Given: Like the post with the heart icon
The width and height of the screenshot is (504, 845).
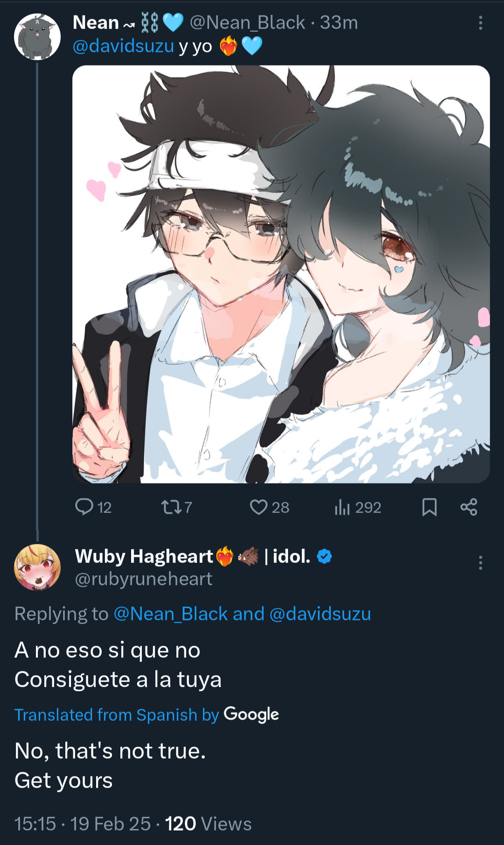Looking at the screenshot, I should click(258, 507).
